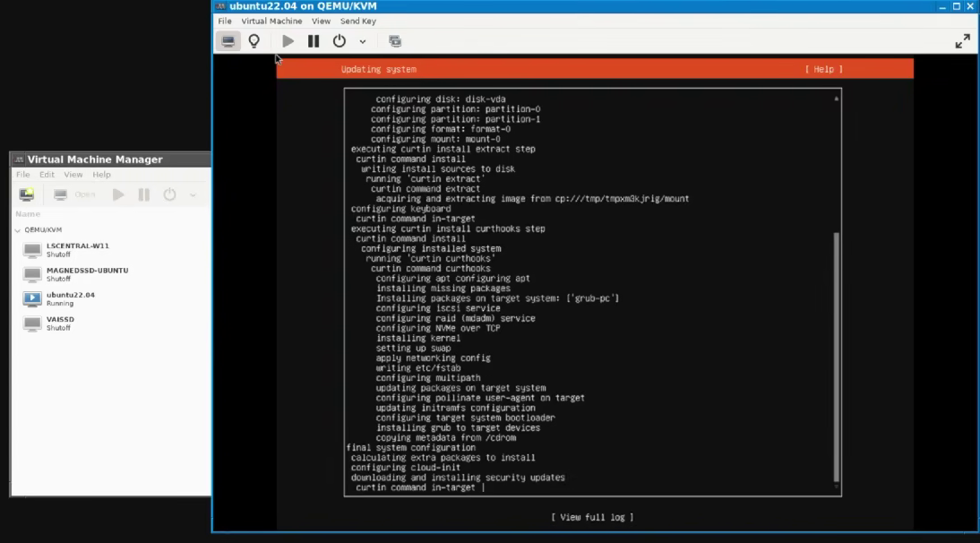980x543 pixels.
Task: Click the Name column header
Action: click(x=28, y=213)
